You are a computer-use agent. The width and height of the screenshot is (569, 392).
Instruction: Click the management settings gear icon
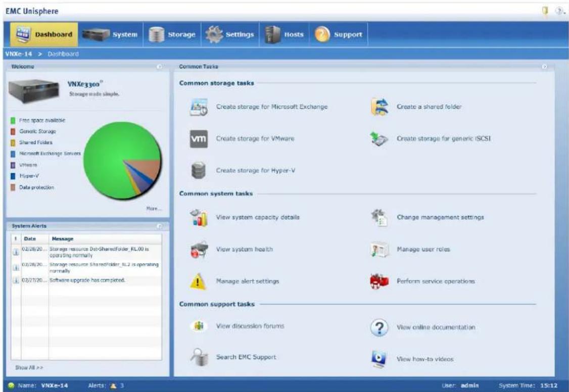click(379, 218)
